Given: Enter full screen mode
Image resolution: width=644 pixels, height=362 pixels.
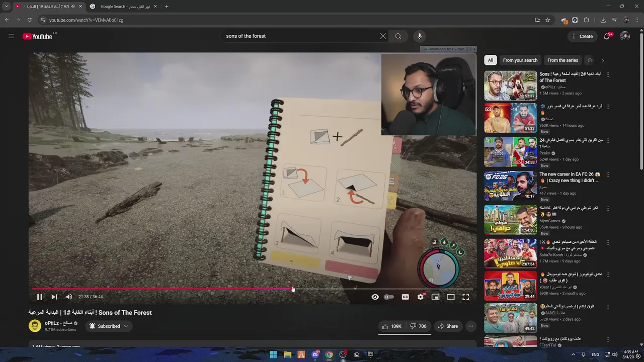Looking at the screenshot, I should coord(466,297).
